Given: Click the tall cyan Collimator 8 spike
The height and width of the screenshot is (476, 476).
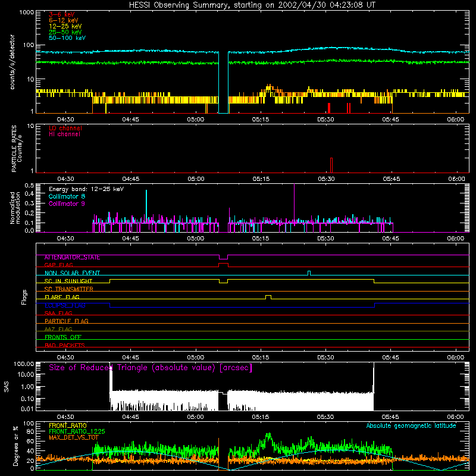Looking at the screenshot, I should pyautogui.click(x=146, y=206).
